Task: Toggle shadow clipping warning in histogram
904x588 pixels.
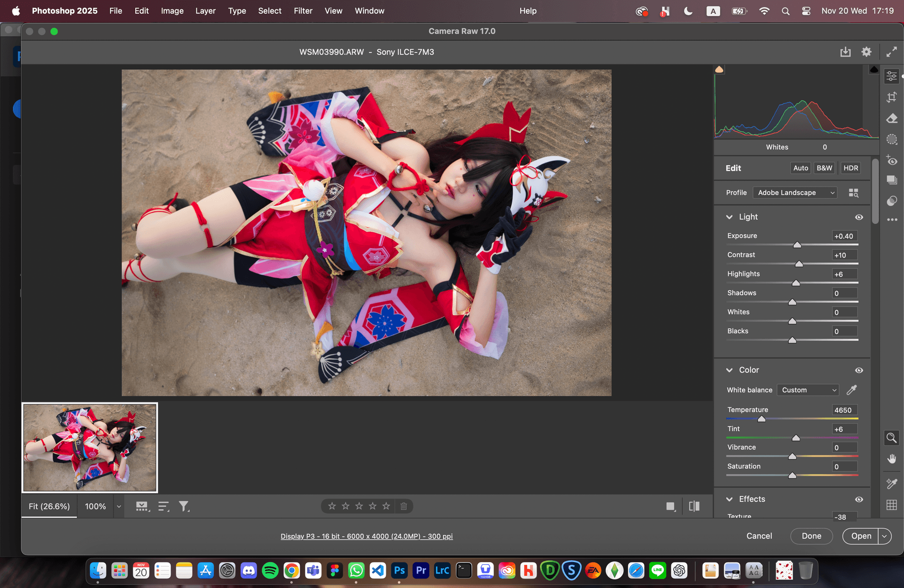Action: click(x=719, y=70)
